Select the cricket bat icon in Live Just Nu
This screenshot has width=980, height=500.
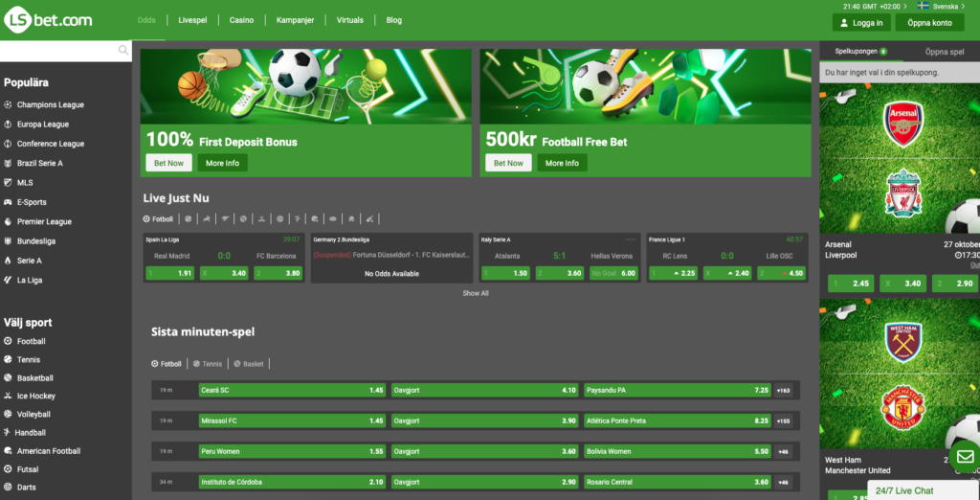click(x=369, y=219)
